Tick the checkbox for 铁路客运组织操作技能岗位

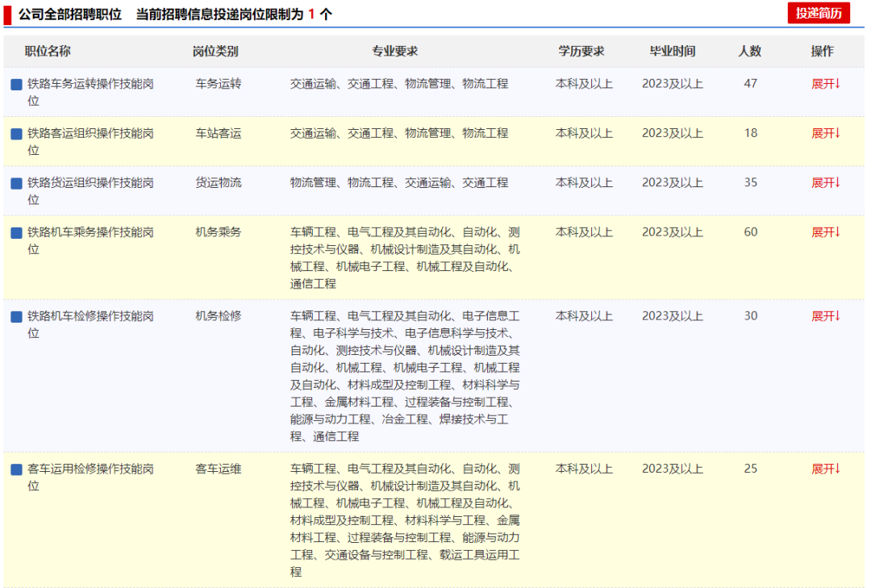point(17,134)
